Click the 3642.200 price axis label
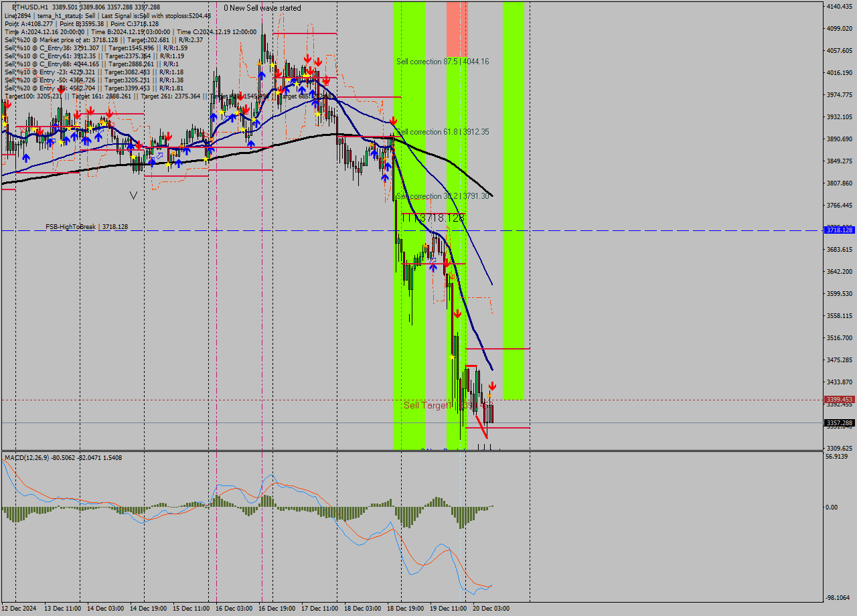The width and height of the screenshot is (857, 616). tap(840, 271)
